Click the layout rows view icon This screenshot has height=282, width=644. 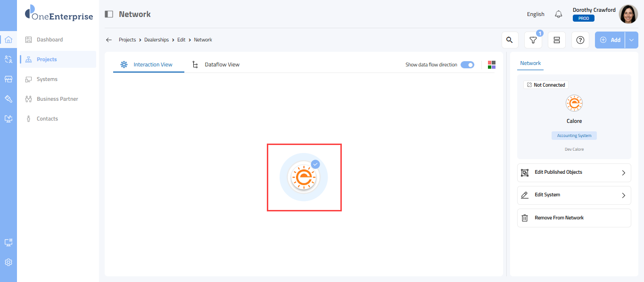click(557, 40)
